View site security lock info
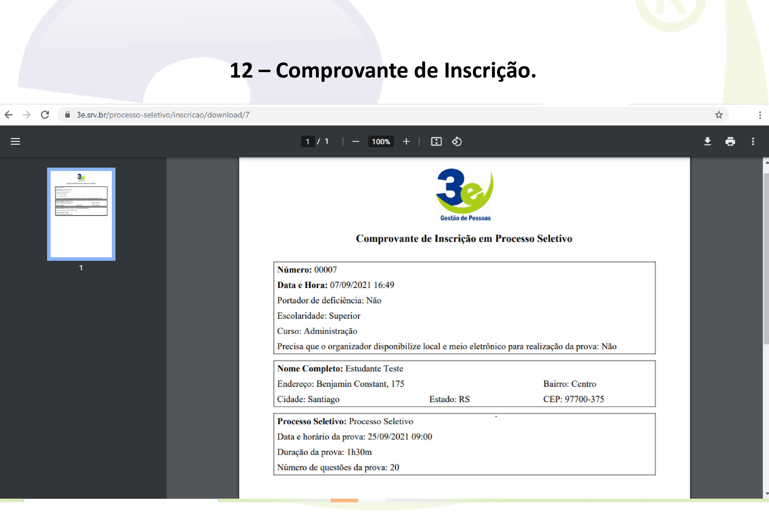 pyautogui.click(x=67, y=115)
